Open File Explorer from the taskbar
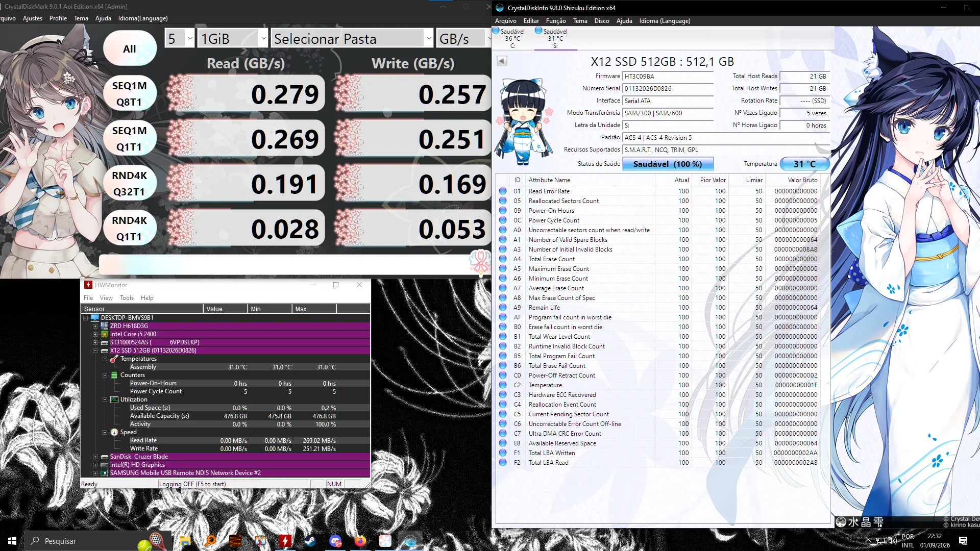Viewport: 980px width, 551px height. pyautogui.click(x=185, y=541)
